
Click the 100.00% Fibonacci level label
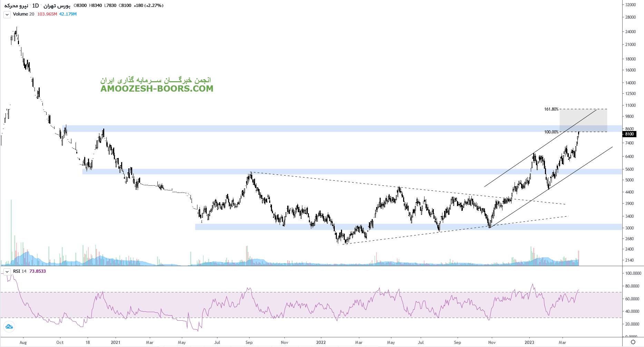click(551, 132)
